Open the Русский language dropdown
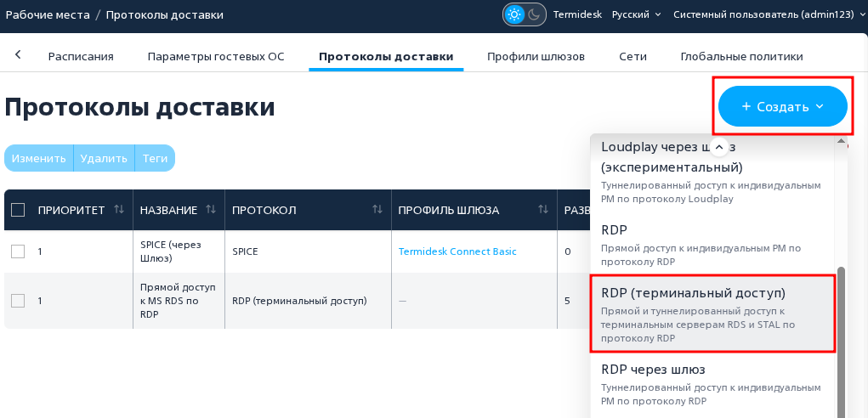The height and width of the screenshot is (418, 868). click(636, 14)
